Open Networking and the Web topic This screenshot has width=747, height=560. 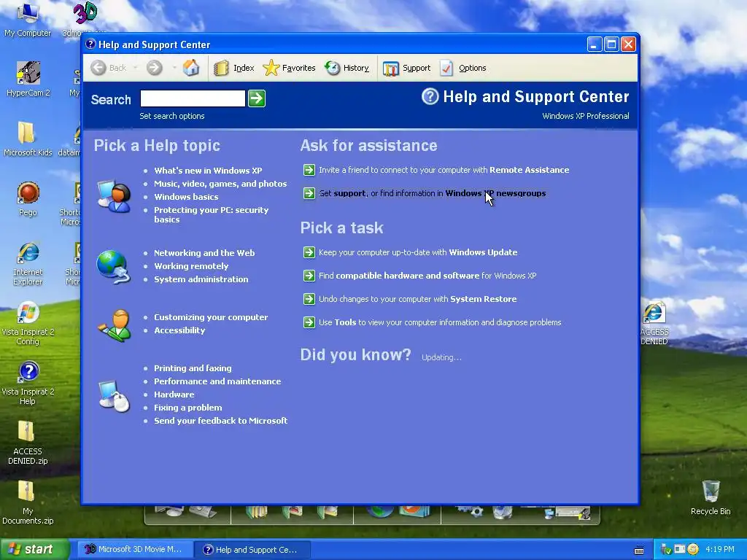204,253
